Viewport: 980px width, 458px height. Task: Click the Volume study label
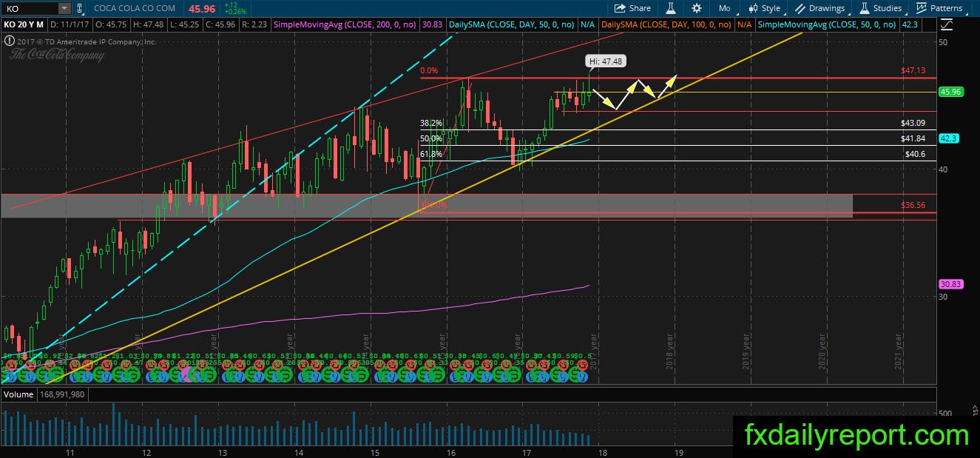18,394
